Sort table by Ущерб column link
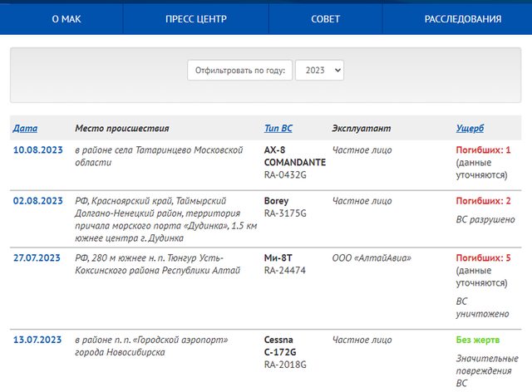Viewport: 532px width, 392px height. coord(470,128)
